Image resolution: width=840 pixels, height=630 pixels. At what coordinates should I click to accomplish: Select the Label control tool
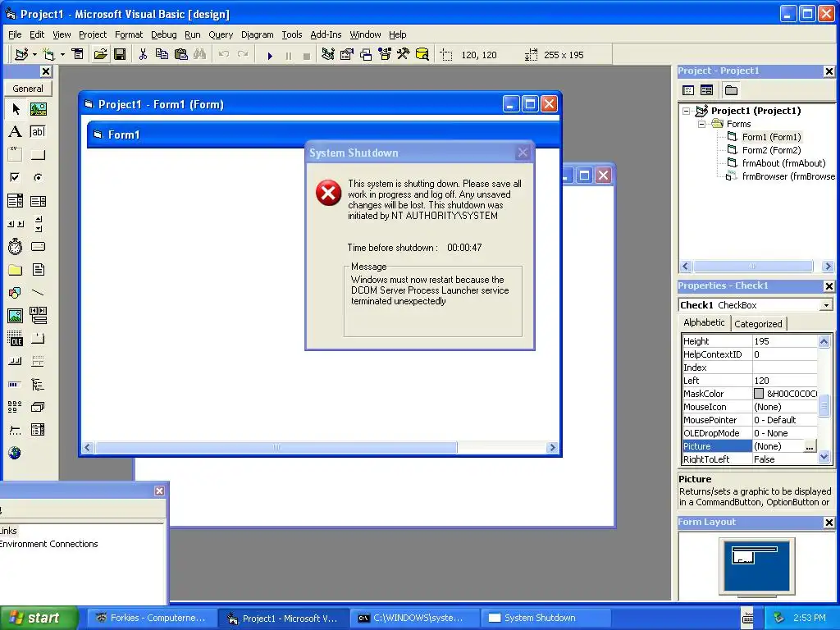[16, 132]
